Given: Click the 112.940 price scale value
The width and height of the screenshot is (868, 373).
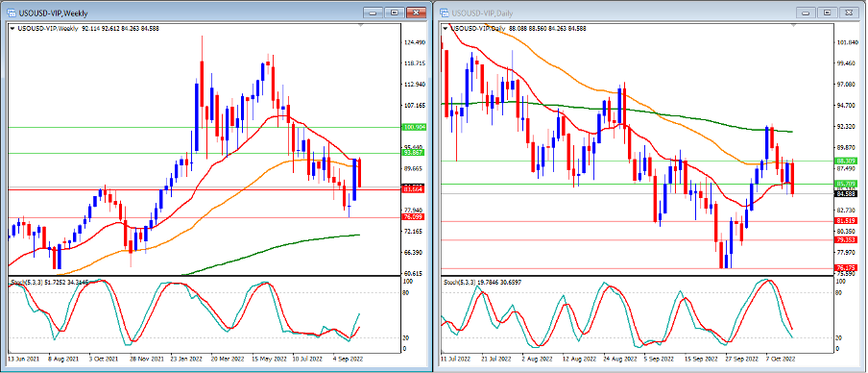Looking at the screenshot, I should [x=415, y=85].
